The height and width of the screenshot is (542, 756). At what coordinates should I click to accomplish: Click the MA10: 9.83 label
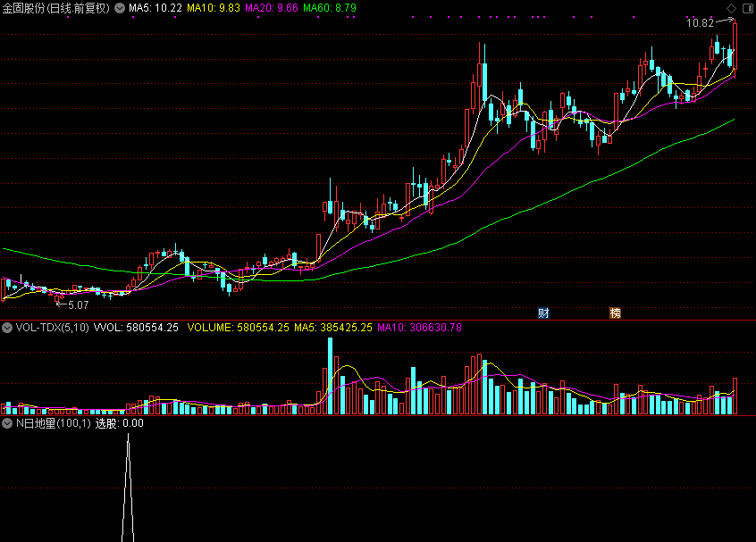[x=213, y=8]
